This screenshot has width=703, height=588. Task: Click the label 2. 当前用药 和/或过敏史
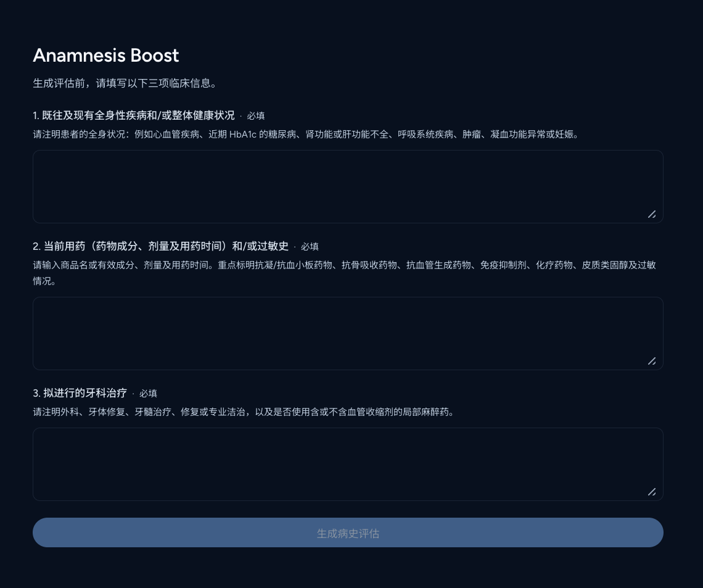point(160,246)
